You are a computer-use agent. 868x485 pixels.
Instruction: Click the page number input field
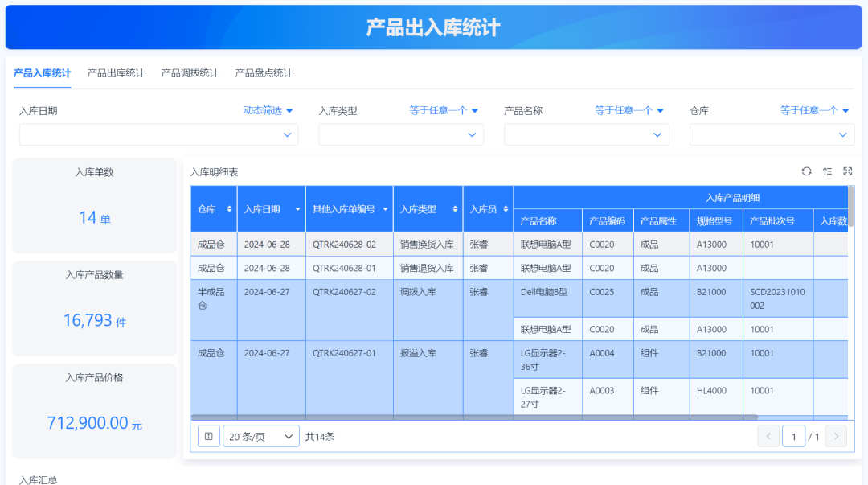794,436
